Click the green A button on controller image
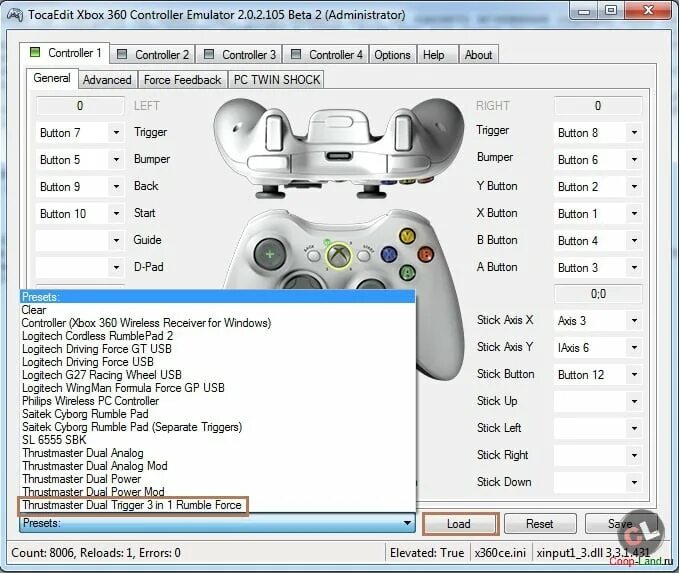The height and width of the screenshot is (574, 680). [x=407, y=272]
